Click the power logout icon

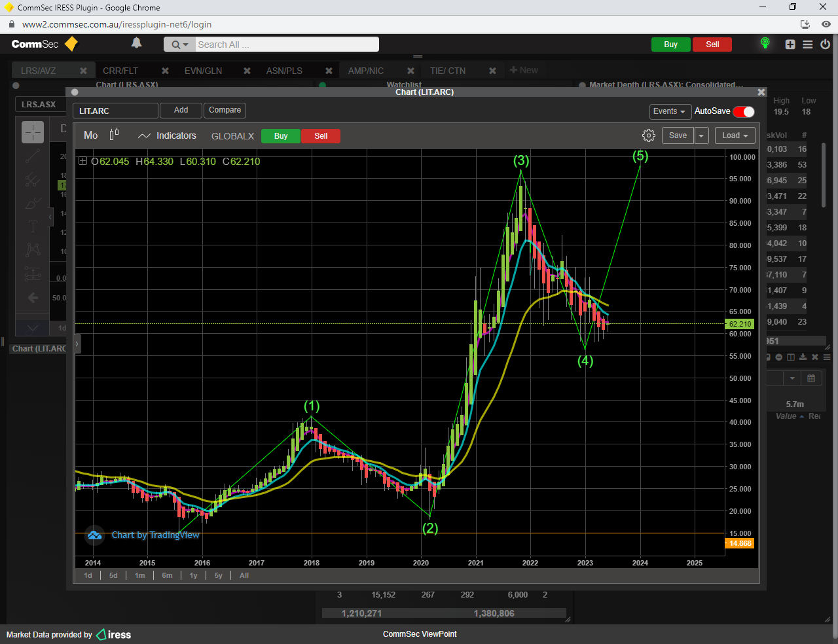point(825,45)
